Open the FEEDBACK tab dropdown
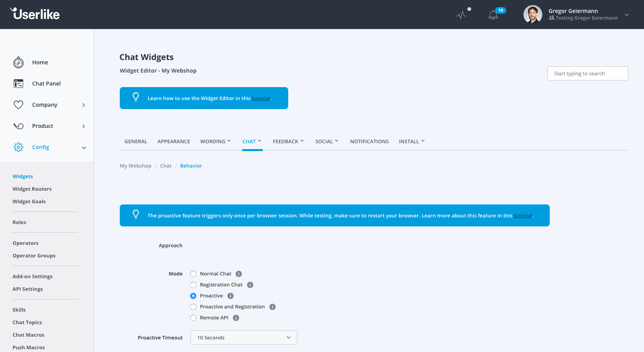Image resolution: width=644 pixels, height=352 pixels. (289, 141)
